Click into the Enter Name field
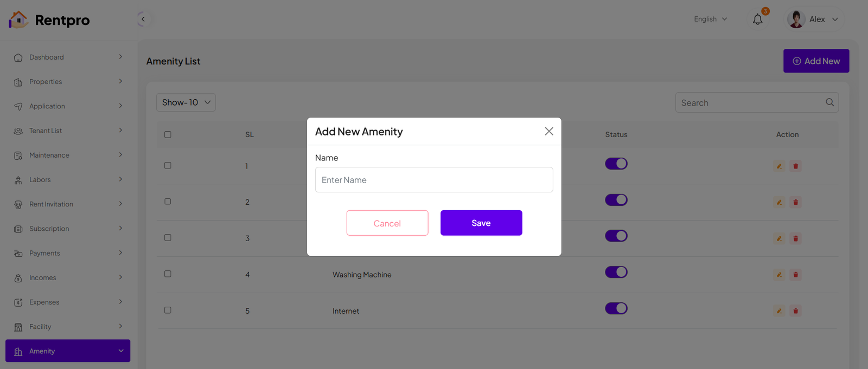The height and width of the screenshot is (369, 868). click(x=433, y=180)
